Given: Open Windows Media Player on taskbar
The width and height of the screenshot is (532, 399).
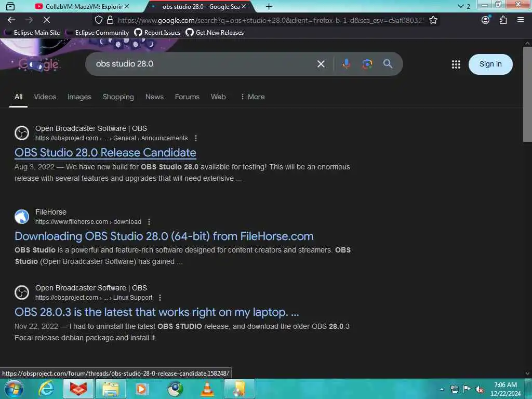Looking at the screenshot, I should coord(142,389).
